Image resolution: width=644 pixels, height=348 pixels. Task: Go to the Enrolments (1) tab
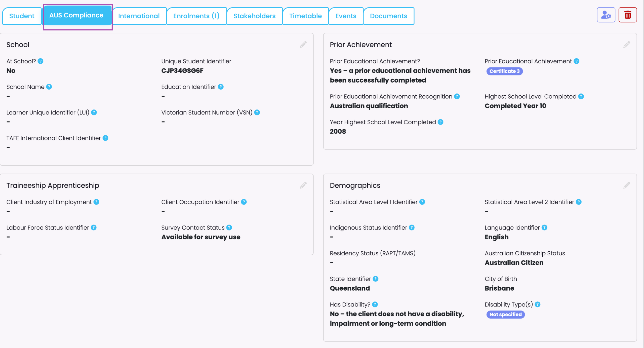[x=196, y=16]
